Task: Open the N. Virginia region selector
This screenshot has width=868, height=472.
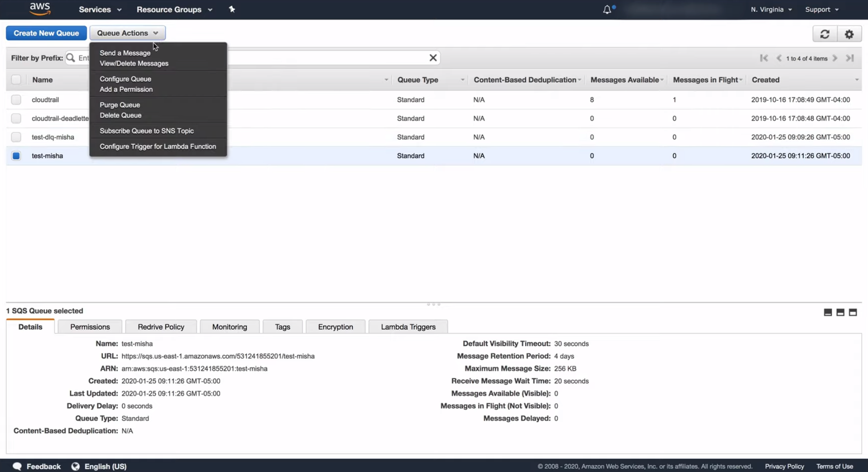Action: 771,10
